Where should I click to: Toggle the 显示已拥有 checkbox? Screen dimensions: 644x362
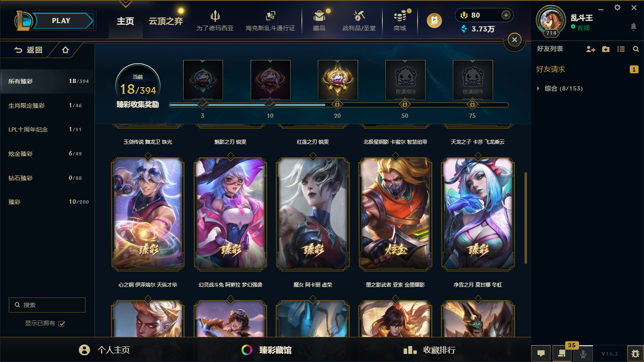[62, 323]
